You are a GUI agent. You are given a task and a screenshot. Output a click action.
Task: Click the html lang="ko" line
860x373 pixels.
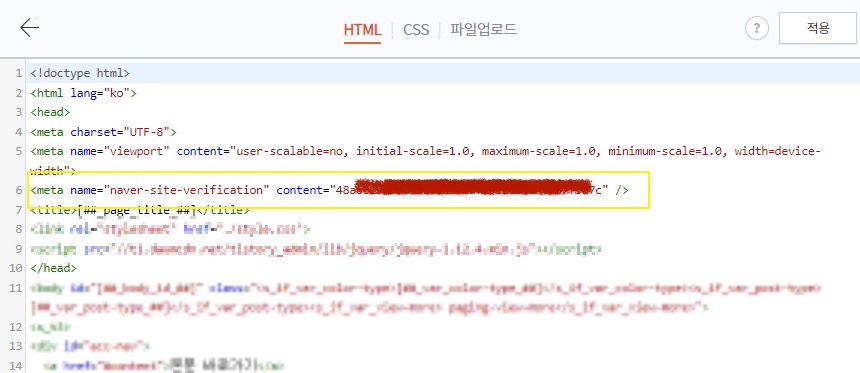coord(83,93)
